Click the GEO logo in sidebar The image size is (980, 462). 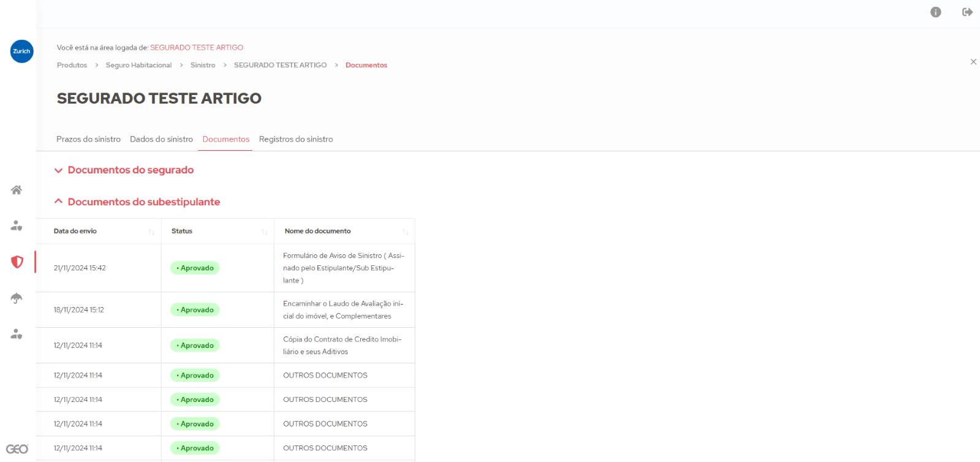click(17, 449)
